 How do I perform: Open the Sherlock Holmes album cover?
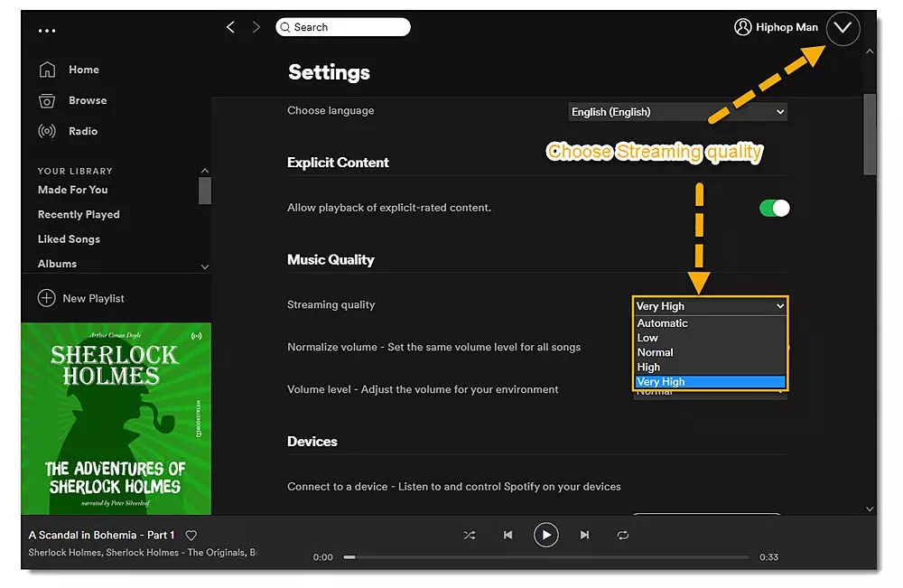[x=116, y=419]
